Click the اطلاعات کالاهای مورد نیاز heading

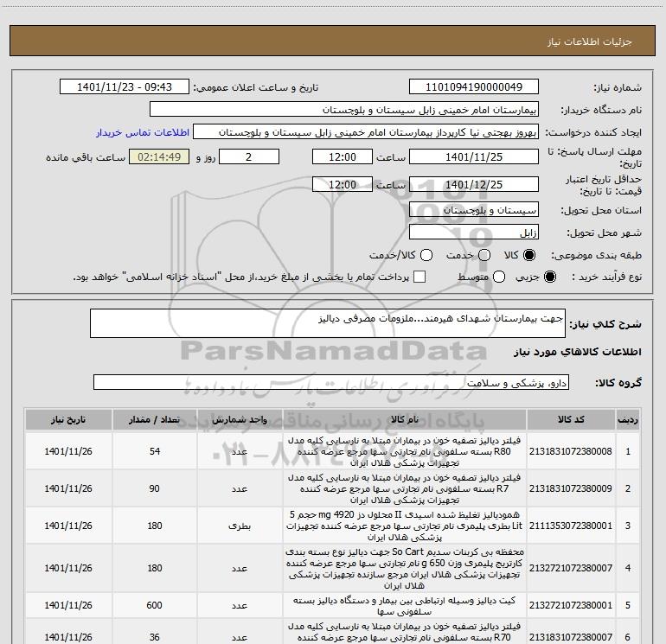point(578,352)
